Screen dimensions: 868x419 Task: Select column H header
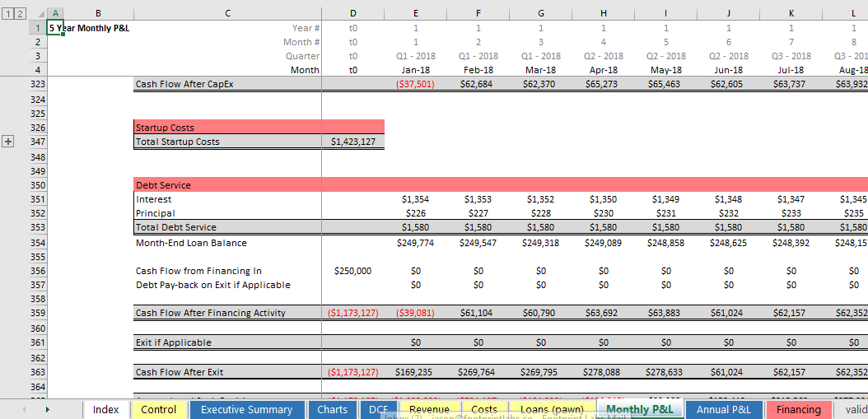(604, 14)
